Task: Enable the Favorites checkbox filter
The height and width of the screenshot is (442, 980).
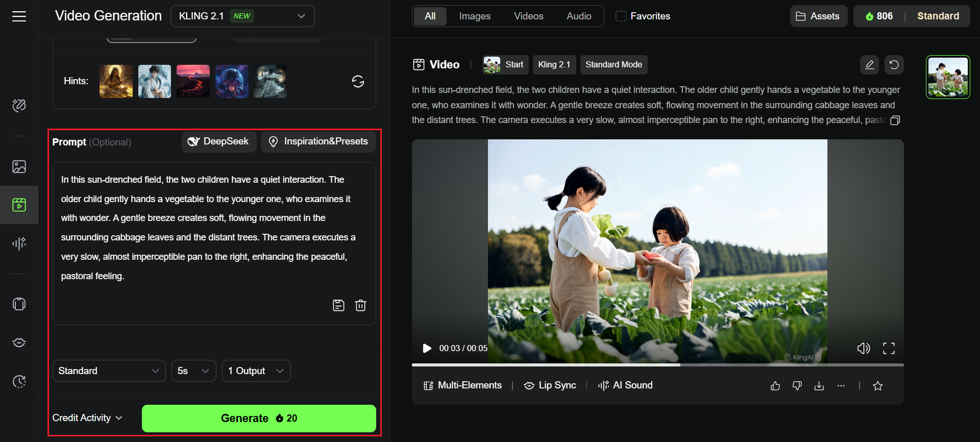Action: 621,16
